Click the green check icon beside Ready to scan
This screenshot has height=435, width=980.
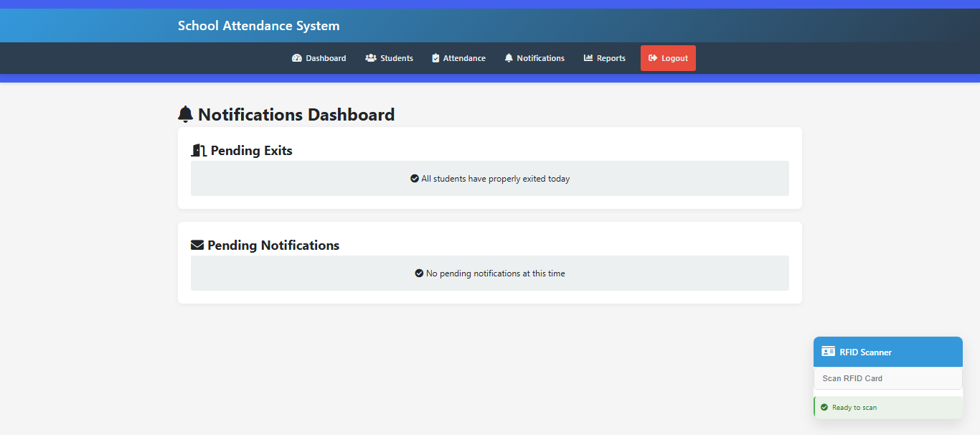pyautogui.click(x=824, y=407)
